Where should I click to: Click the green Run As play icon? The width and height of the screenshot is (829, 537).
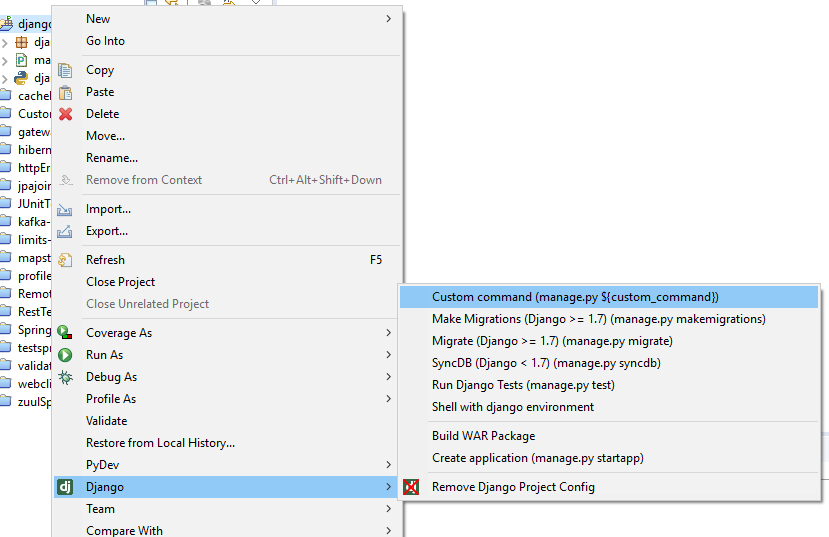[65, 355]
